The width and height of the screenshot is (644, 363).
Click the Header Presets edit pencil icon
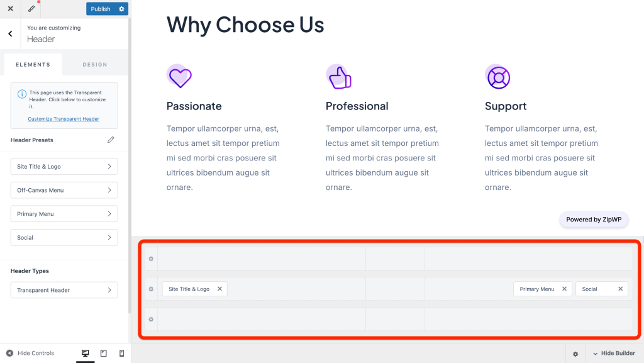click(x=111, y=140)
